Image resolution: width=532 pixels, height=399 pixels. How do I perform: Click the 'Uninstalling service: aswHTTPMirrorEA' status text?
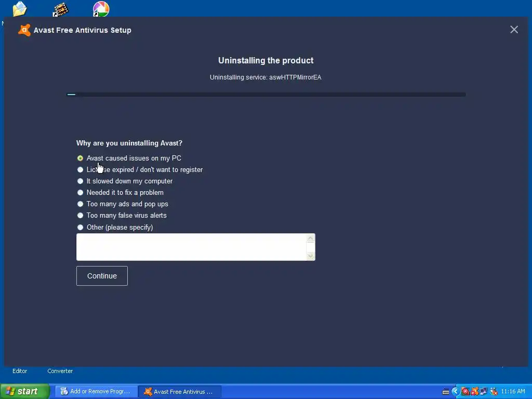click(x=265, y=77)
